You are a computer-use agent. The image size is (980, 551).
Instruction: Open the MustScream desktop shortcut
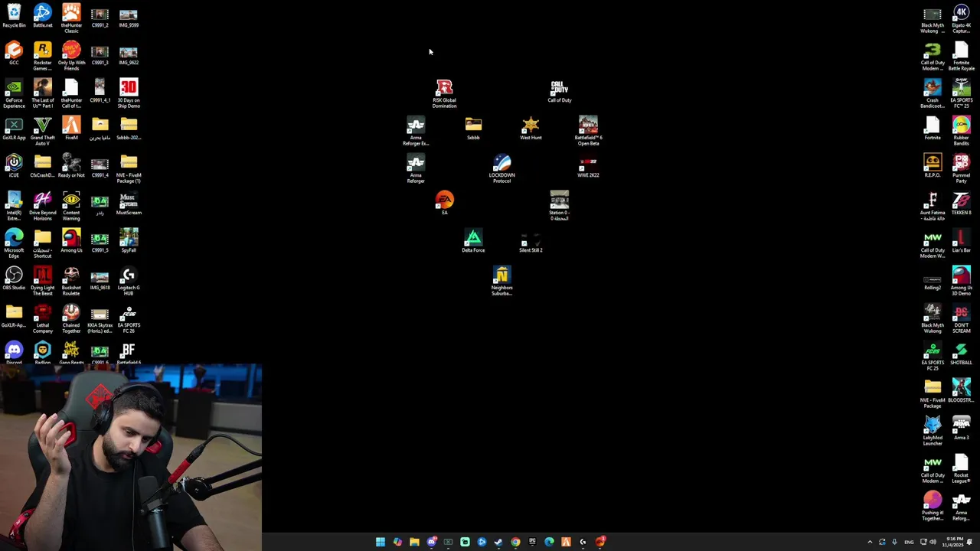tap(129, 204)
